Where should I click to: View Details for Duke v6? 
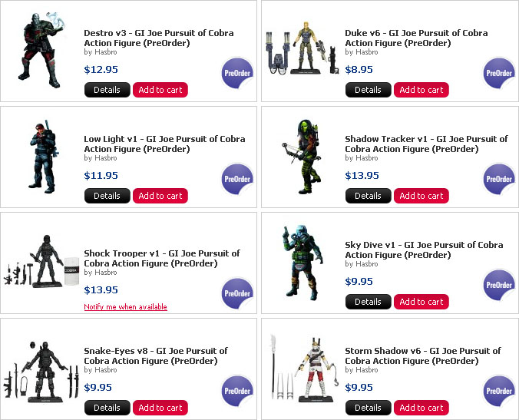tap(368, 90)
